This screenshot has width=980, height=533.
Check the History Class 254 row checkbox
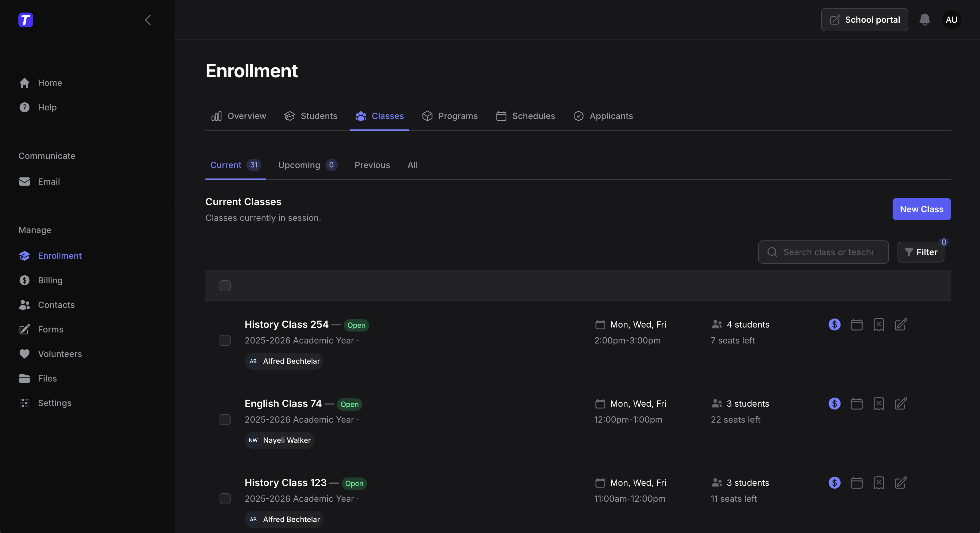pos(225,340)
